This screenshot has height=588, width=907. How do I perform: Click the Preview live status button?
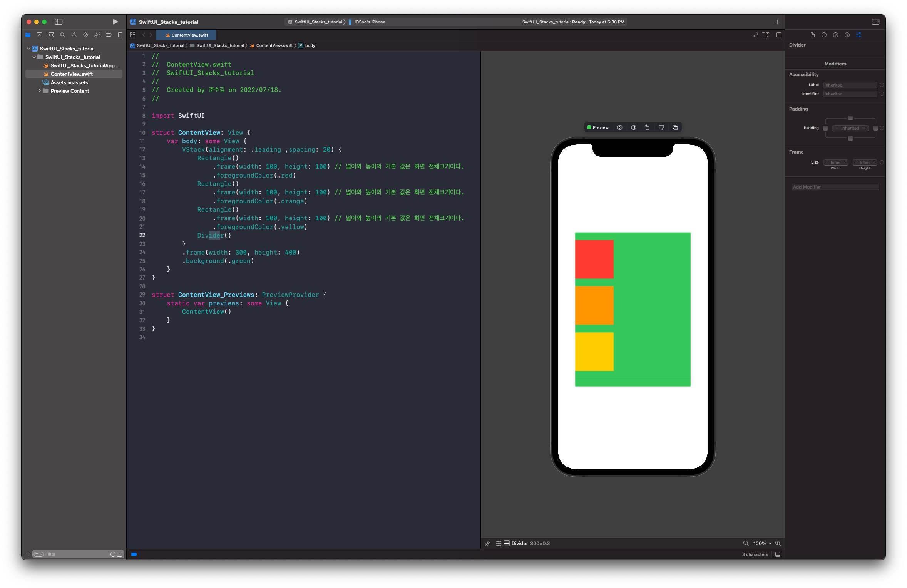tap(597, 127)
